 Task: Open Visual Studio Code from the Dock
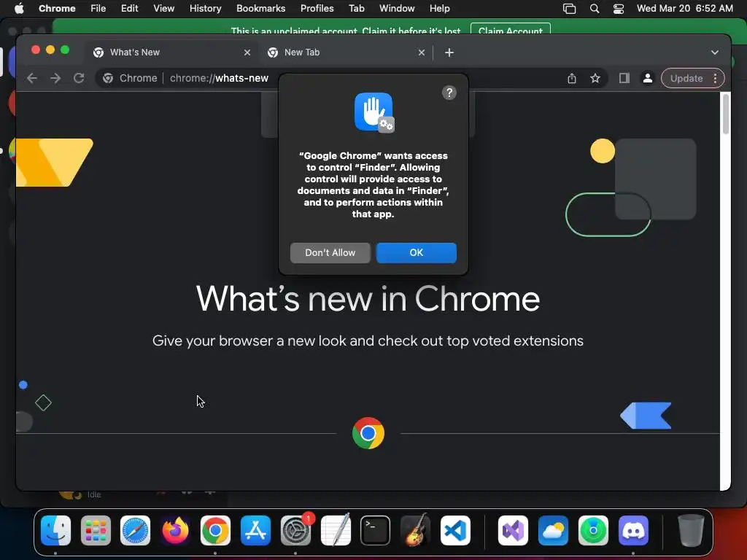tap(455, 530)
